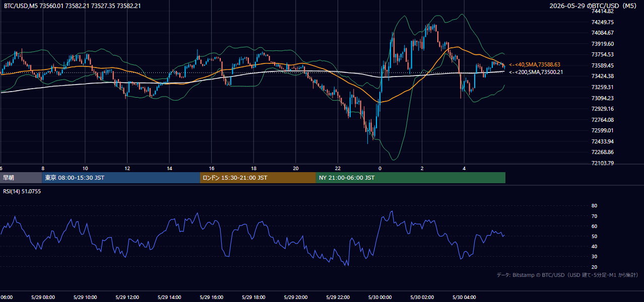This screenshot has height=302, width=644.
Task: Click the 200 SMA label 73500.21
Action: click(x=536, y=72)
